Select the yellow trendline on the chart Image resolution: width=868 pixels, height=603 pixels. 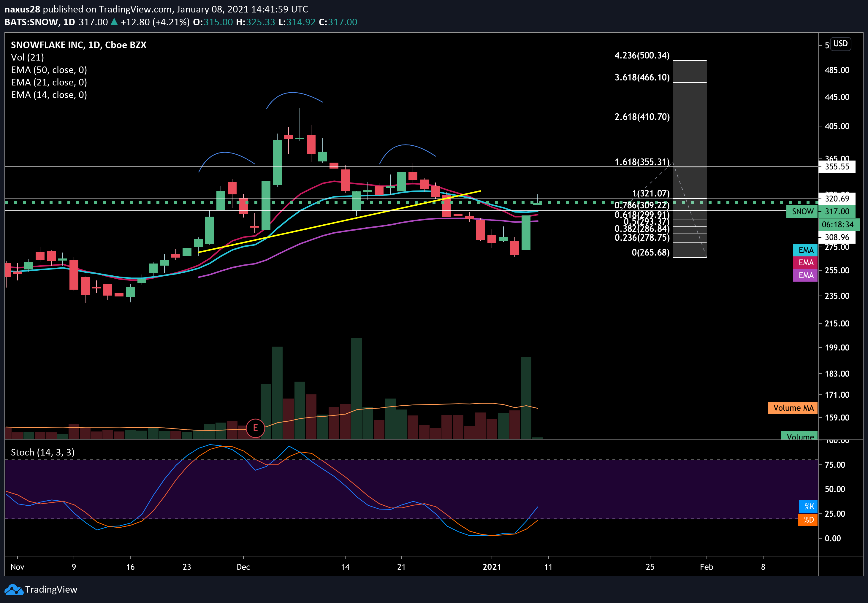tap(339, 221)
